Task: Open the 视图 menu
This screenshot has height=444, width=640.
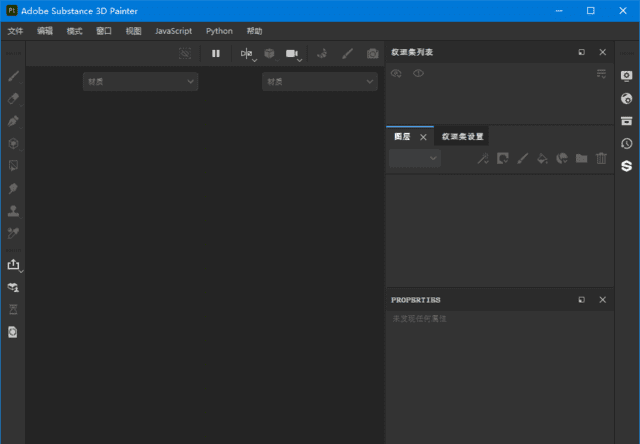Action: [x=133, y=31]
